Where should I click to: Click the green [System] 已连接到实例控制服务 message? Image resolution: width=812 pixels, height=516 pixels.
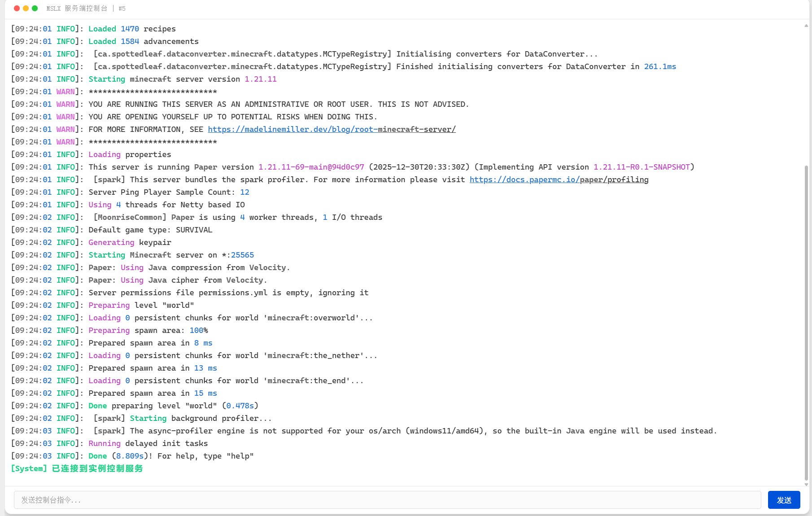(x=77, y=468)
